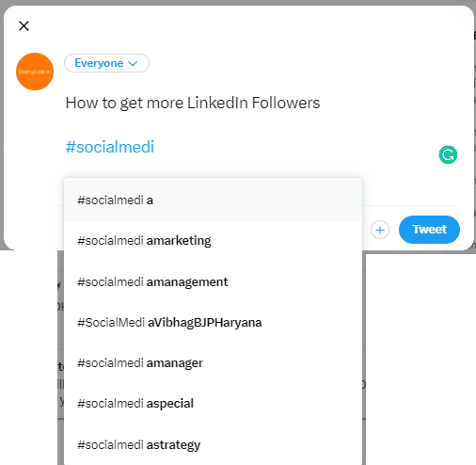Click the word Followers in the tweet text

click(286, 103)
